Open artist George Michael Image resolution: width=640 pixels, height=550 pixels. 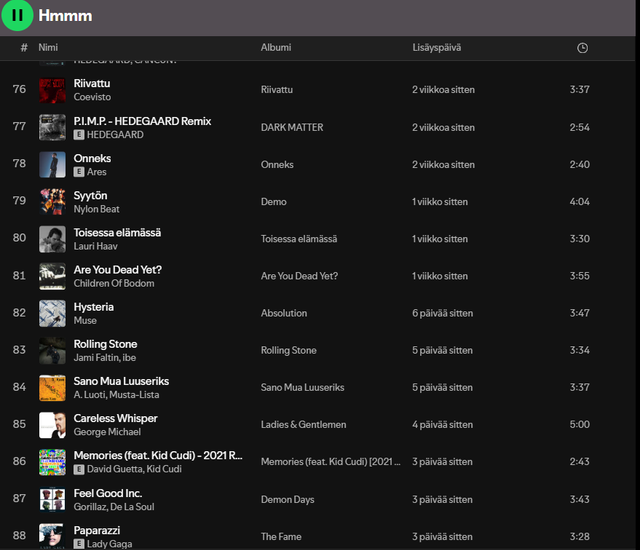pyautogui.click(x=107, y=432)
